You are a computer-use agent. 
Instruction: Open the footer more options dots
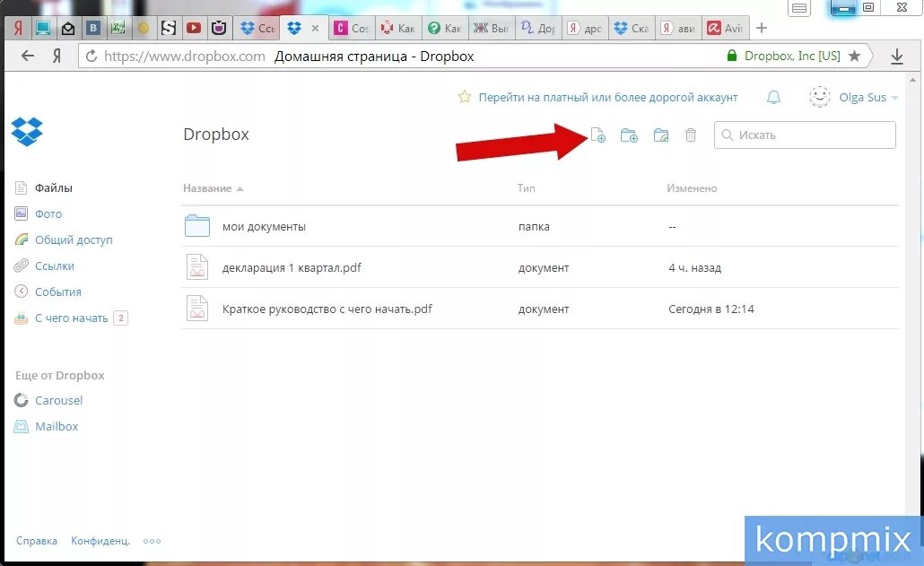[152, 541]
